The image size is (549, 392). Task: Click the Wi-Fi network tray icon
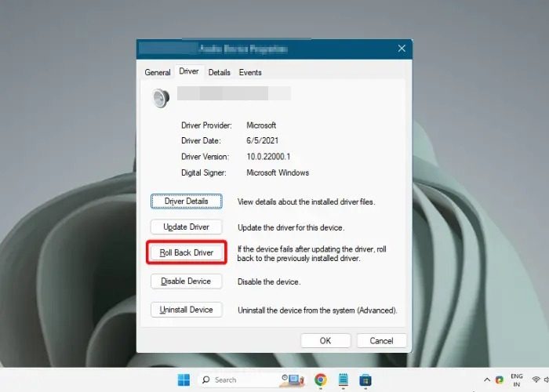[x=536, y=379]
